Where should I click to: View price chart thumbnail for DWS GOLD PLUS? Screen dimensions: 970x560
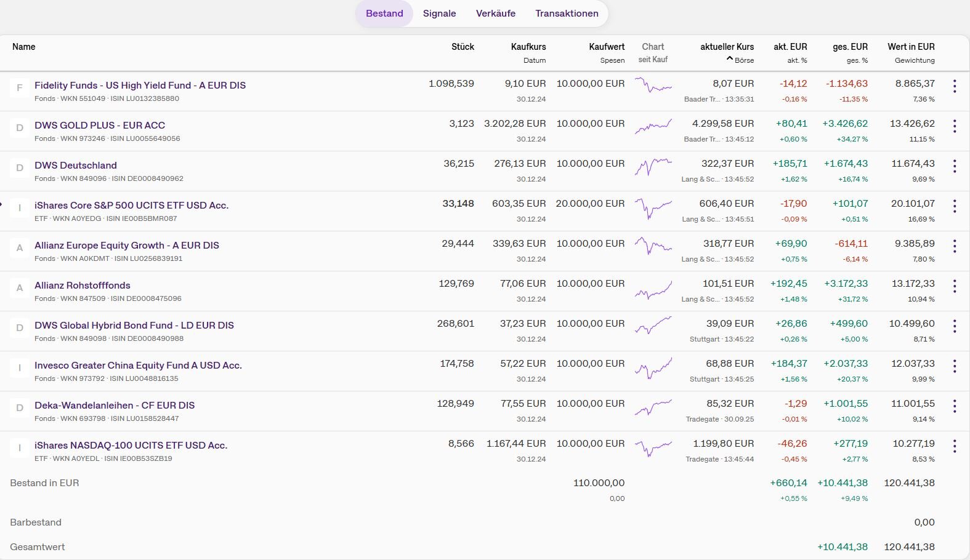tap(653, 127)
